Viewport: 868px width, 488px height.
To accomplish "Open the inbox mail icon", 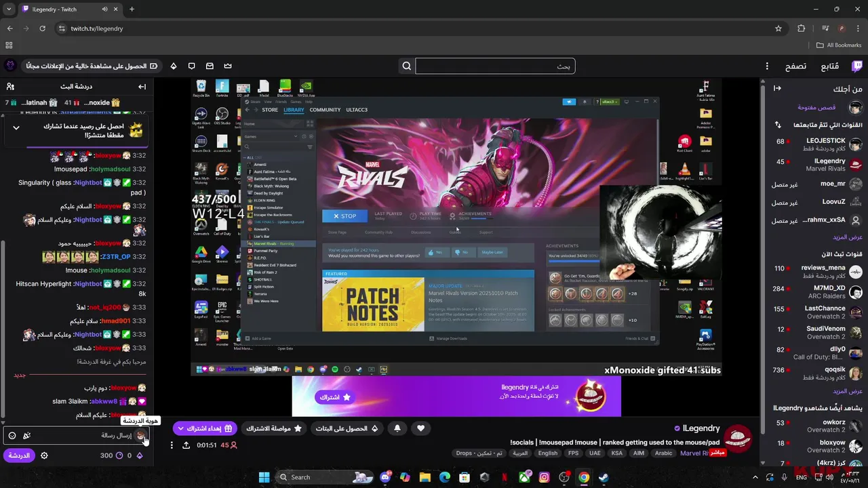I will coord(210,66).
